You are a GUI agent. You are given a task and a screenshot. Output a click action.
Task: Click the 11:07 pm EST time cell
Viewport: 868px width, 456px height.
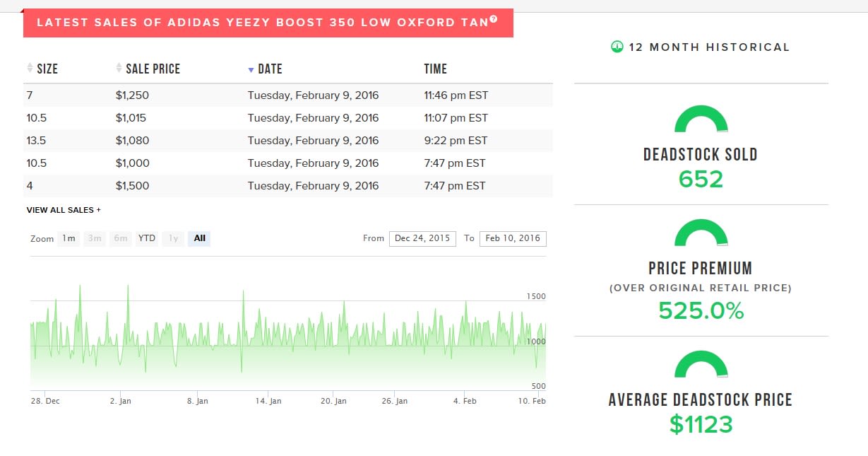click(456, 118)
